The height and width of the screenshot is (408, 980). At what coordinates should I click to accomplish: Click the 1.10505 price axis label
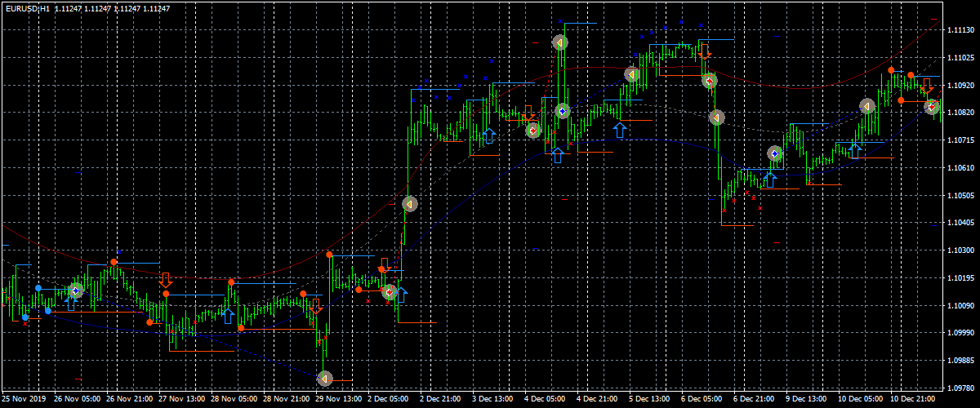click(959, 196)
